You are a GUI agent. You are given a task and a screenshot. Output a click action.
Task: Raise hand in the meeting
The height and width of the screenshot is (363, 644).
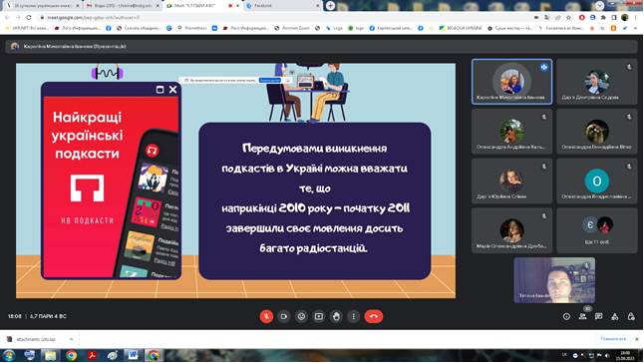336,316
